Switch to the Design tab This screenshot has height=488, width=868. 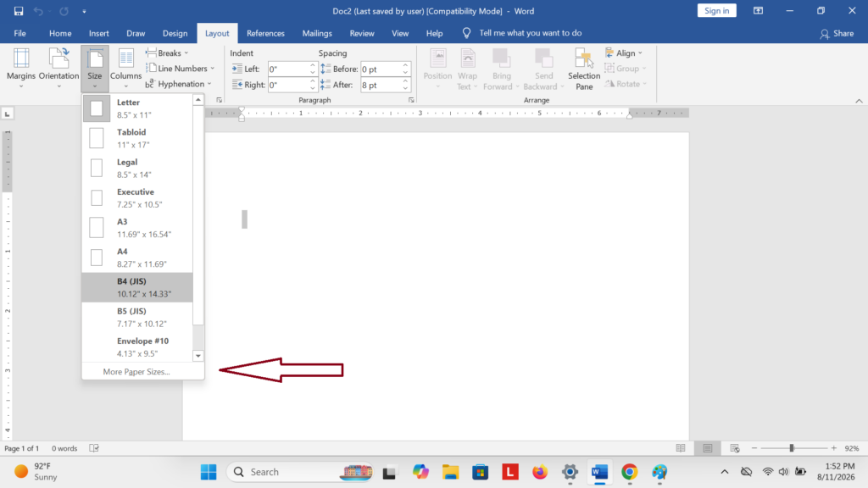[x=175, y=33]
